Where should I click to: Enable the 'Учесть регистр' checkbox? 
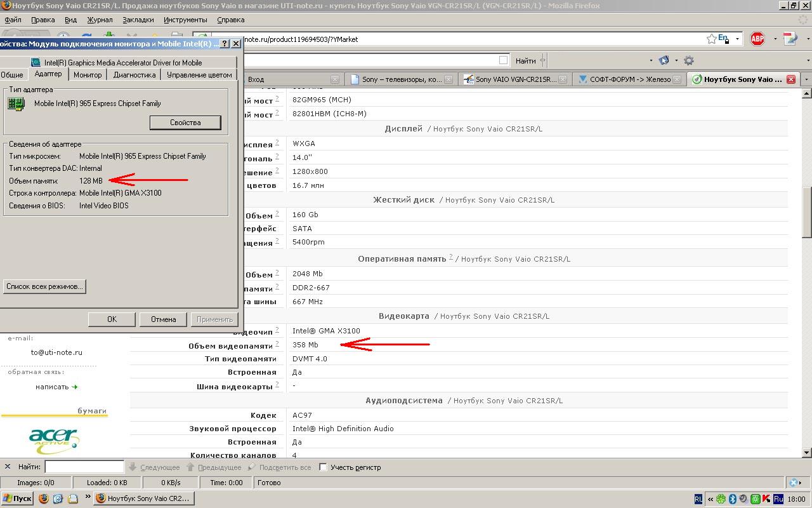click(x=323, y=467)
